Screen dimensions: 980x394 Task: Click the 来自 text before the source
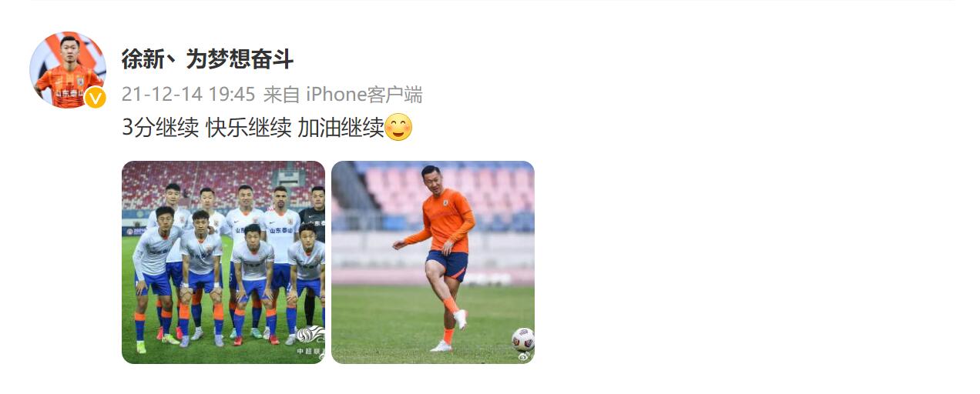pos(281,95)
